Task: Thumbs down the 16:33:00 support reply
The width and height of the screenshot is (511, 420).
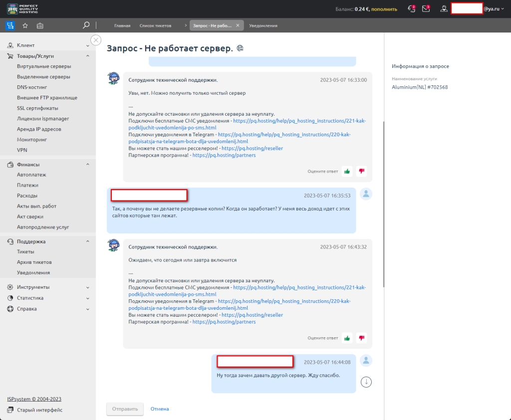Action: (361, 171)
